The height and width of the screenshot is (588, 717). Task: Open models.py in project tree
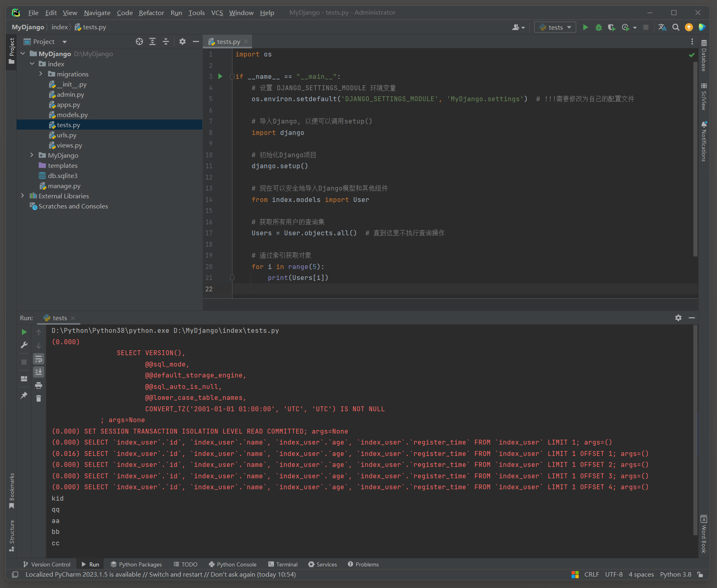point(72,115)
